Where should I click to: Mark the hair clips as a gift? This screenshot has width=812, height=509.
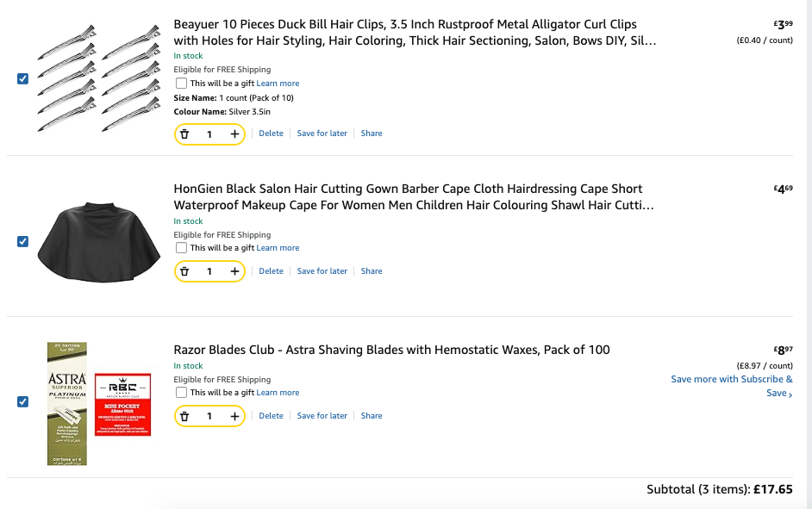pyautogui.click(x=181, y=84)
